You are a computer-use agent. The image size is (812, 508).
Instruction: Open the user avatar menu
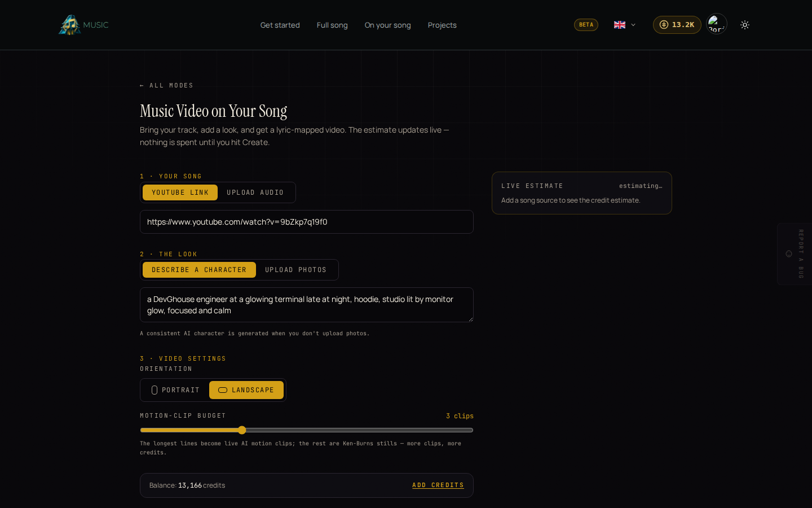717,24
